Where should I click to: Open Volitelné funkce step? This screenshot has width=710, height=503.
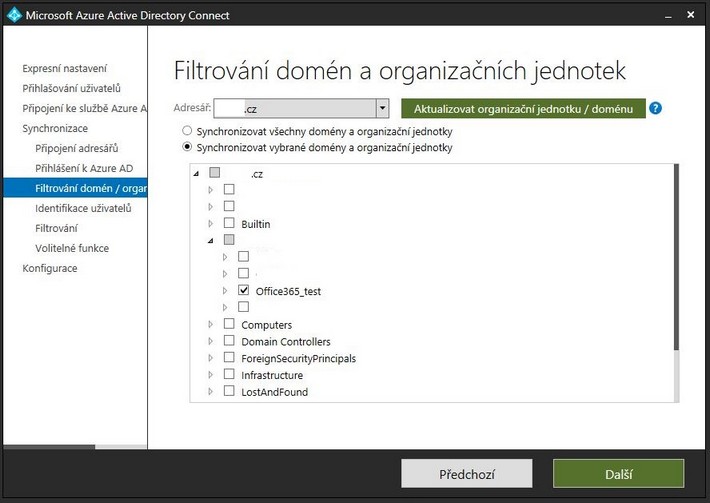pyautogui.click(x=72, y=248)
